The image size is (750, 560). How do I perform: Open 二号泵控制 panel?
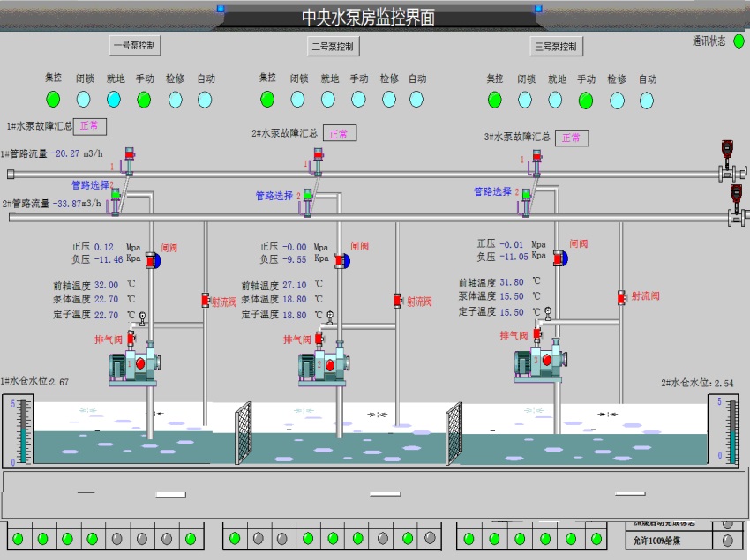(333, 46)
